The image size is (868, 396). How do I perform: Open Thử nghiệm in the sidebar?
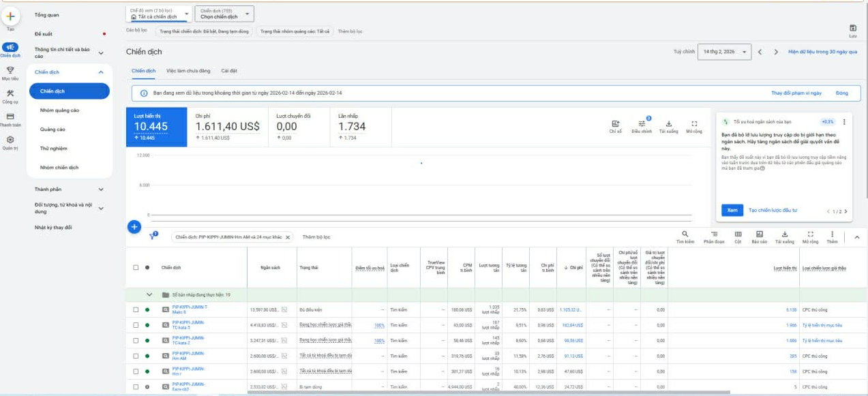tap(54, 148)
